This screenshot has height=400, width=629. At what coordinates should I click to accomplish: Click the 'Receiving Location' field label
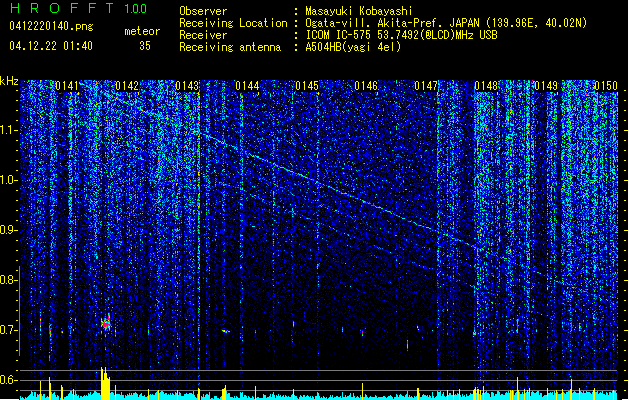point(233,23)
